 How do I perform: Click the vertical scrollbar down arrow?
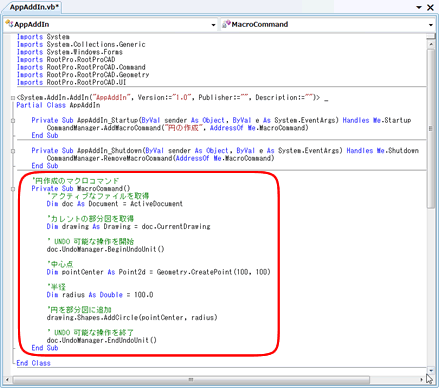tap(431, 370)
